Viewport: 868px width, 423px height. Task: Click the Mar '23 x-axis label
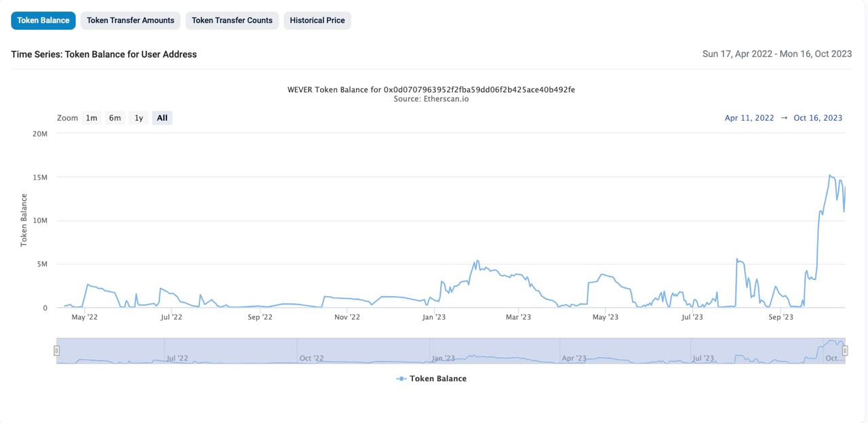point(518,317)
